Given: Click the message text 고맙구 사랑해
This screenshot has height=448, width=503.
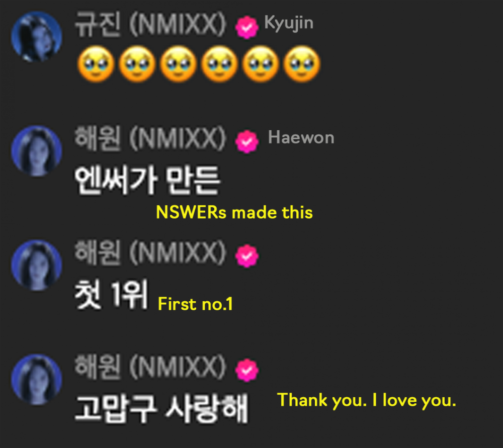Looking at the screenshot, I should click(161, 409).
